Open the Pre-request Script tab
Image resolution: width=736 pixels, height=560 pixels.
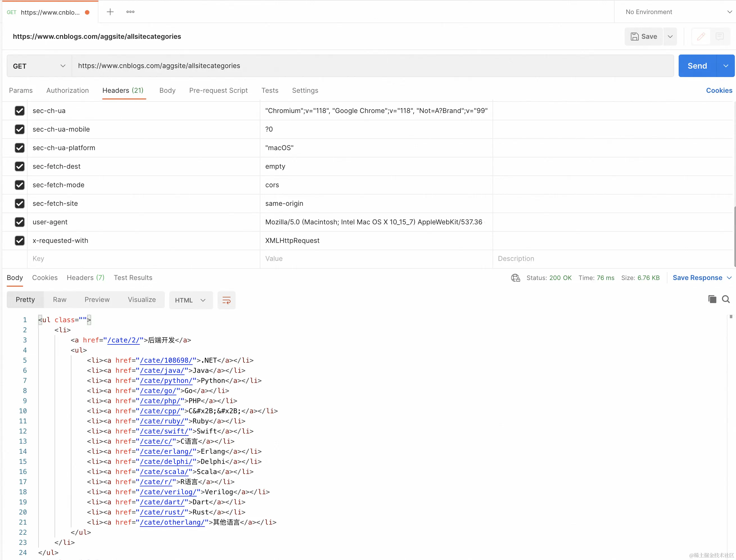coord(218,90)
